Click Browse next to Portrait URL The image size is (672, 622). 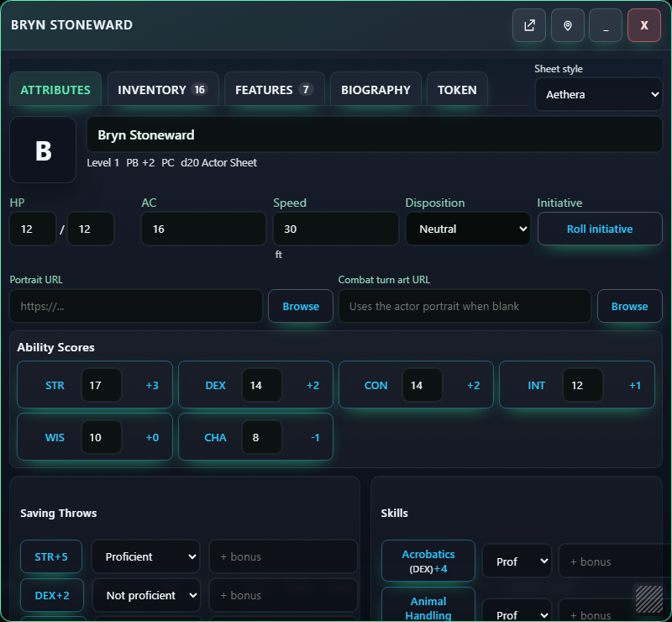coord(301,306)
